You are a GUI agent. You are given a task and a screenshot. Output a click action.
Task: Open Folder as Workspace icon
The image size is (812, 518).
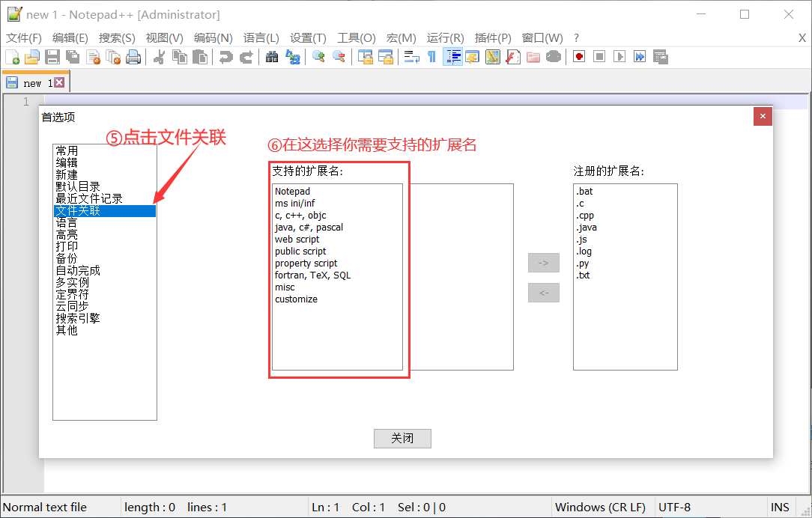click(x=533, y=57)
